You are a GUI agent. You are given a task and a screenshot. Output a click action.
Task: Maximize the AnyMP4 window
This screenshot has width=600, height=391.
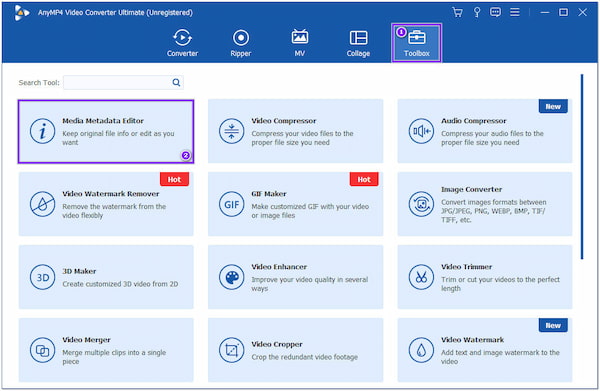tap(563, 12)
